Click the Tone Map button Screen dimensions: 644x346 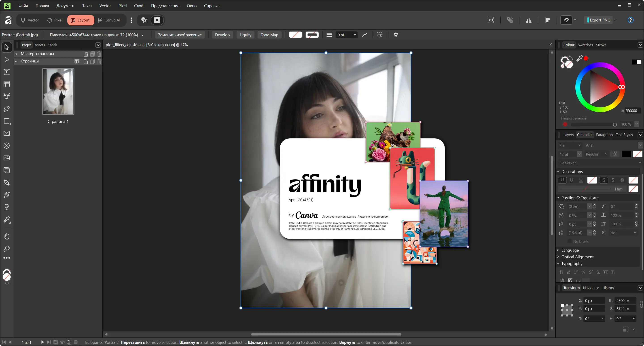click(269, 35)
